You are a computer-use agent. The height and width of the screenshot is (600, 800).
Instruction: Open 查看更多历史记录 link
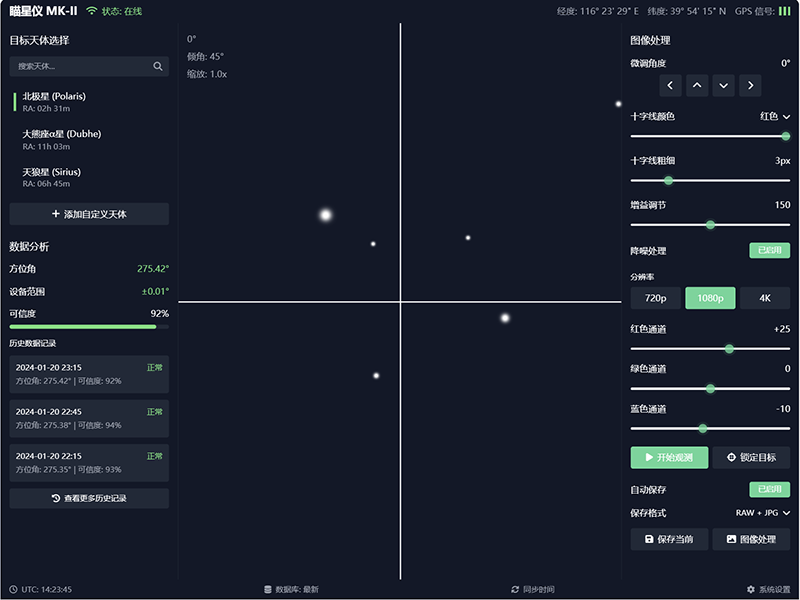point(89,498)
